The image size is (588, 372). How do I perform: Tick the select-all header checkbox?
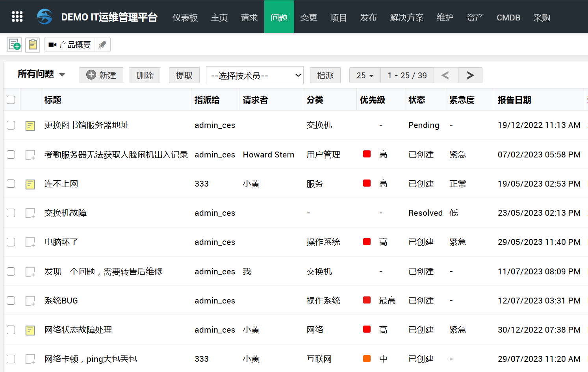click(11, 100)
